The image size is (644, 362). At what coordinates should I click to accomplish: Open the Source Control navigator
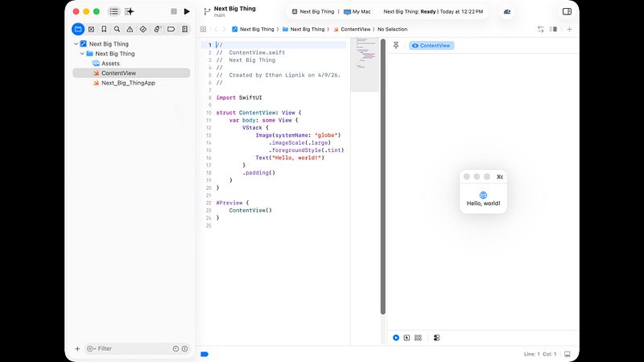[x=91, y=29]
